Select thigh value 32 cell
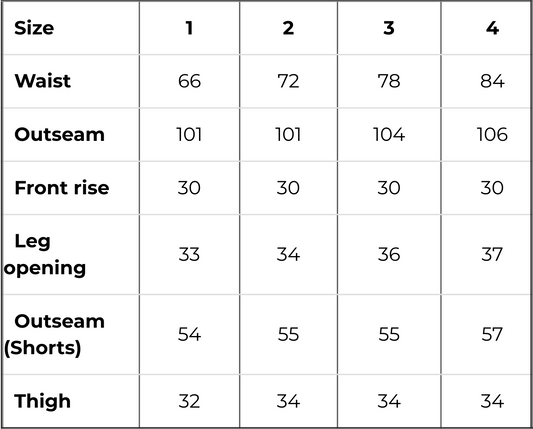 tap(189, 401)
